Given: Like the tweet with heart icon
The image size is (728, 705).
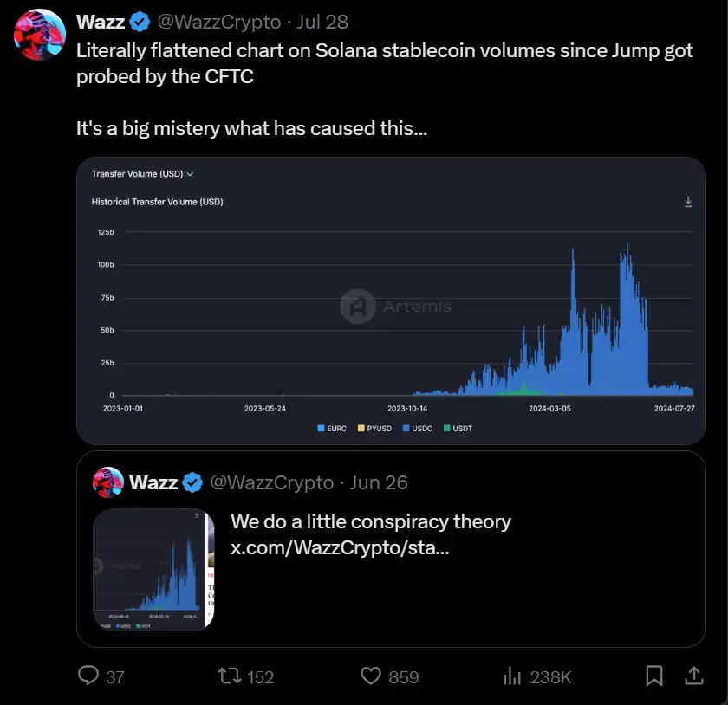Looking at the screenshot, I should (x=372, y=676).
